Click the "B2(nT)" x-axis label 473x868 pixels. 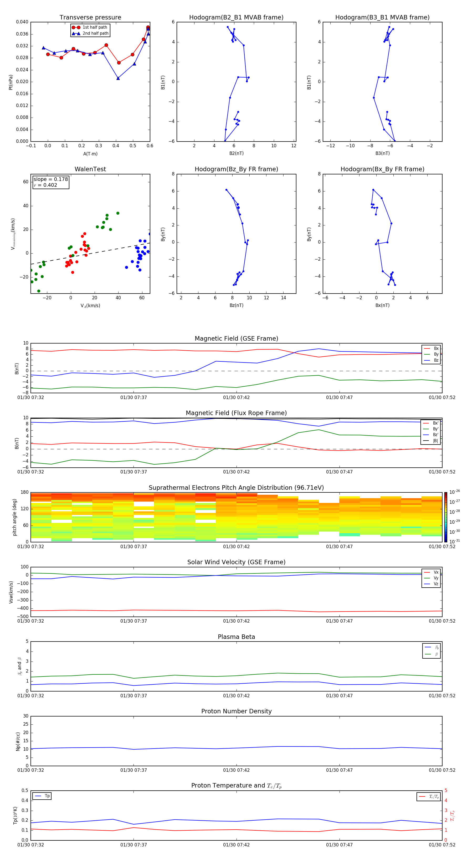pyautogui.click(x=236, y=154)
